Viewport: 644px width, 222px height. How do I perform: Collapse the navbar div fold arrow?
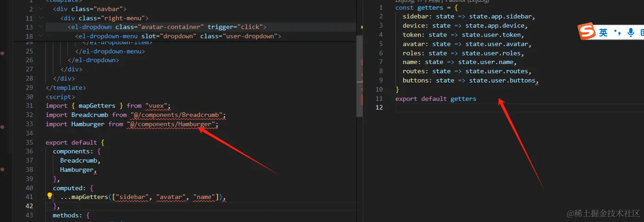(x=41, y=9)
